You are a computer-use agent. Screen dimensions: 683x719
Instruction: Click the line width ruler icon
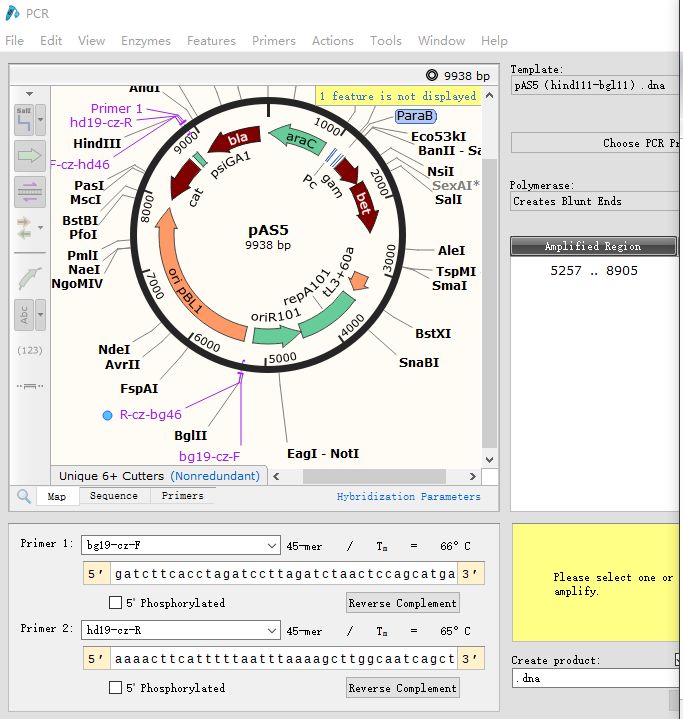(30, 386)
